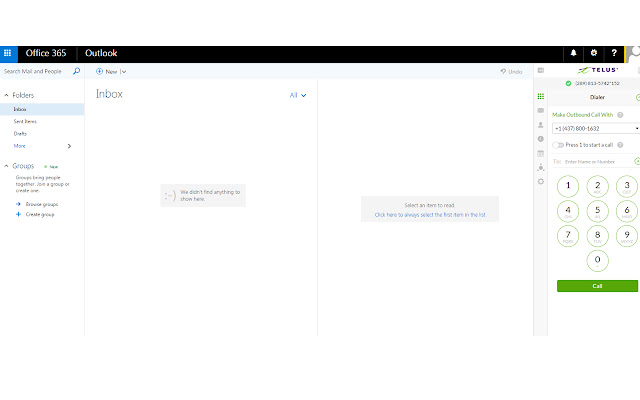The width and height of the screenshot is (640, 400).
Task: Click the search magnifier icon
Action: (76, 71)
